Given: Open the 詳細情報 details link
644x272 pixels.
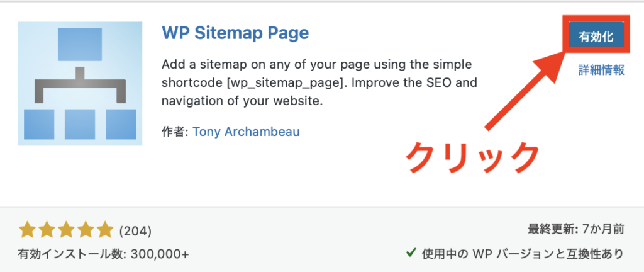Looking at the screenshot, I should pyautogui.click(x=601, y=70).
